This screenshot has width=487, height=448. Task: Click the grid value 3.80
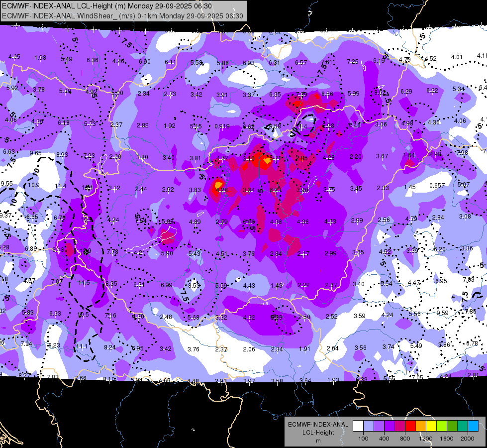(x=142, y=157)
